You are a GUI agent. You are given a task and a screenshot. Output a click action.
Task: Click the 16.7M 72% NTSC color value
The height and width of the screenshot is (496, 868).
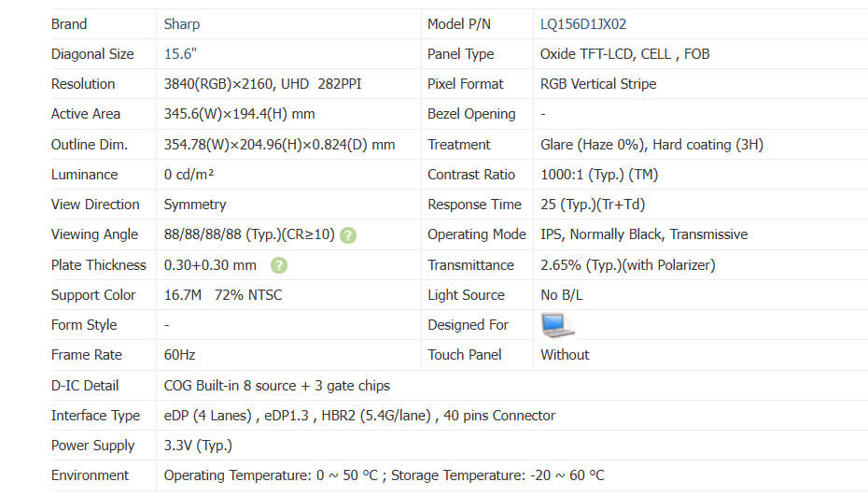pos(222,295)
